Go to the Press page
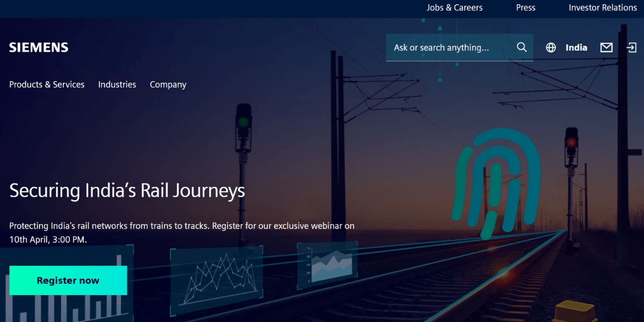The width and height of the screenshot is (644, 322). click(526, 8)
